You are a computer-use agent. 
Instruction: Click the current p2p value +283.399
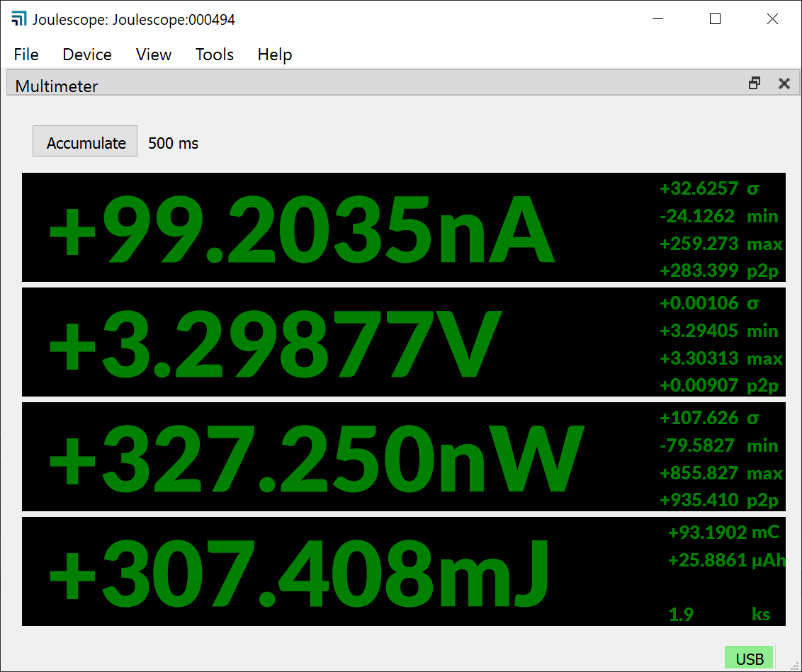pos(699,270)
